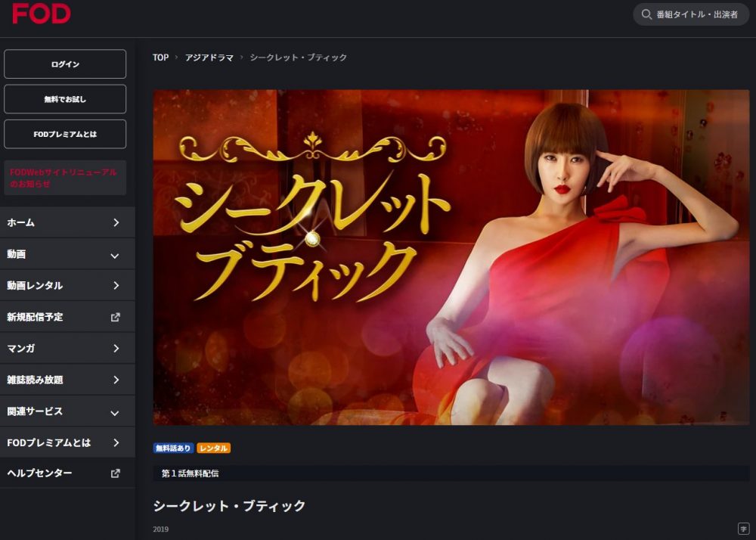Click the chevron next to マンガ

click(x=116, y=348)
